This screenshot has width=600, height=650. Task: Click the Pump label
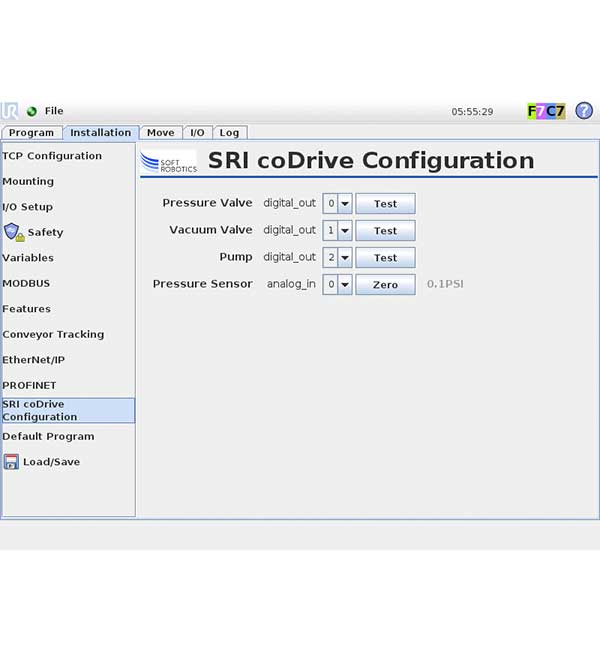point(236,257)
